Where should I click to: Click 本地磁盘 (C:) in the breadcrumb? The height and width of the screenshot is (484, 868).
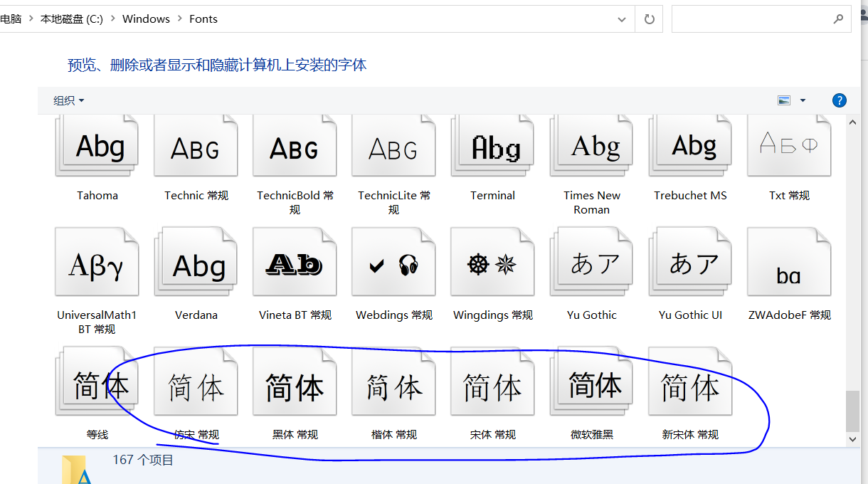[x=72, y=19]
